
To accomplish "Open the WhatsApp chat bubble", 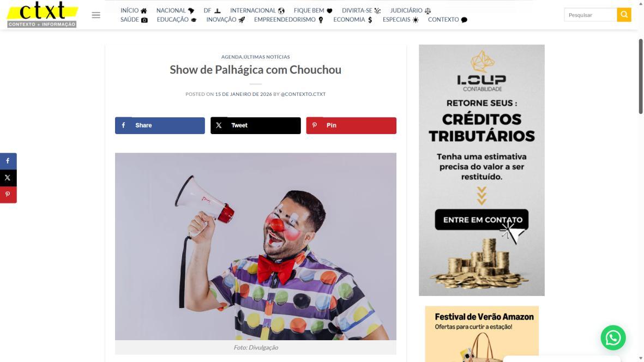I will tap(613, 337).
